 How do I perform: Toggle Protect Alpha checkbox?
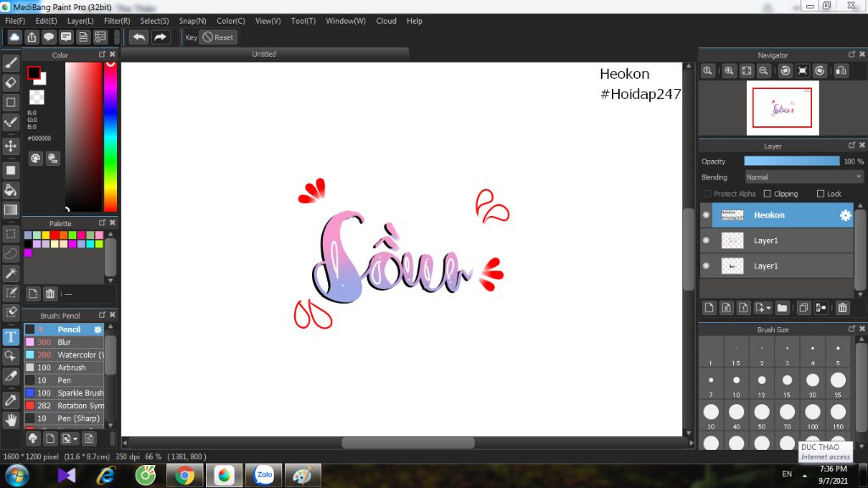coord(707,194)
